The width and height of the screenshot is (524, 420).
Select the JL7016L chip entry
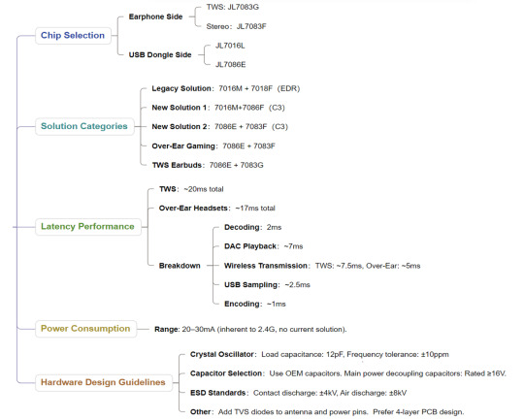[230, 46]
